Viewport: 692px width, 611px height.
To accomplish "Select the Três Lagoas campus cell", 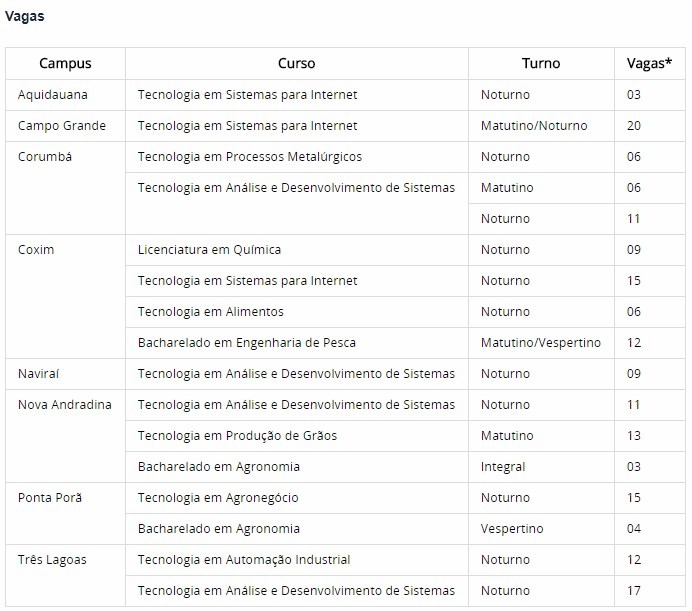I will [x=52, y=560].
